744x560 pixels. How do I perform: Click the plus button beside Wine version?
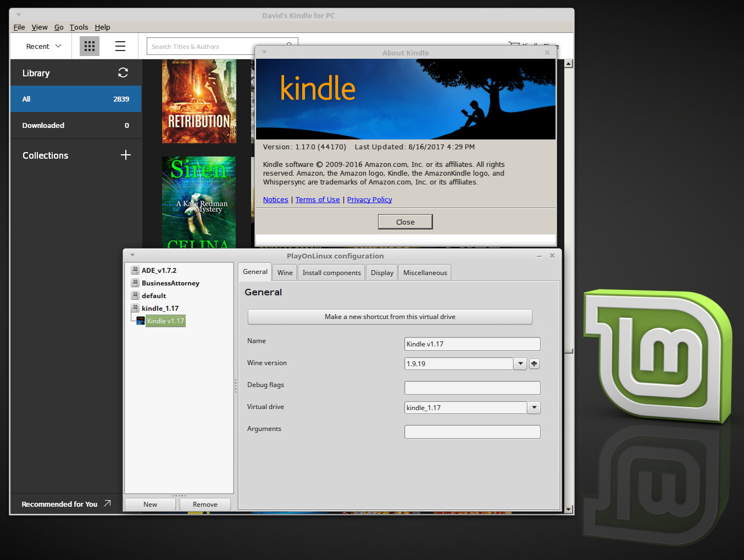534,363
